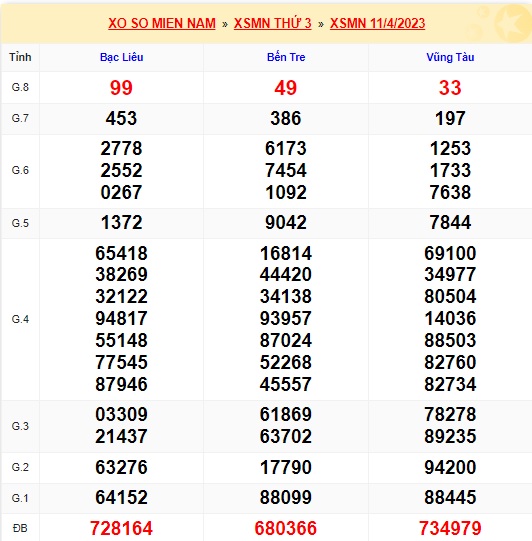Click the G.5 number 1372
The image size is (532, 541).
pos(121,223)
